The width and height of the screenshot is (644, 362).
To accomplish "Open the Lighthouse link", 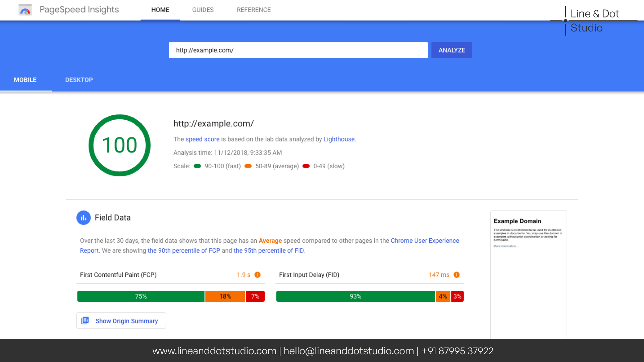I will coord(339,139).
